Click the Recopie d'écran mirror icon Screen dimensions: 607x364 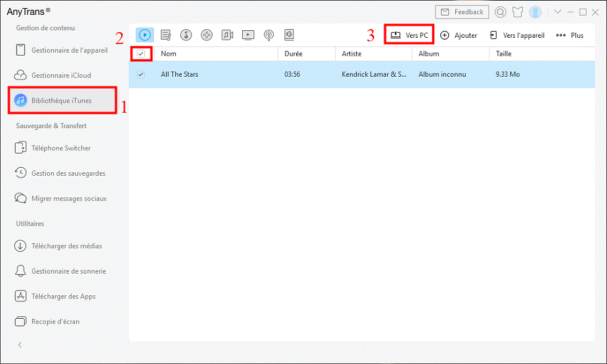[x=20, y=321]
